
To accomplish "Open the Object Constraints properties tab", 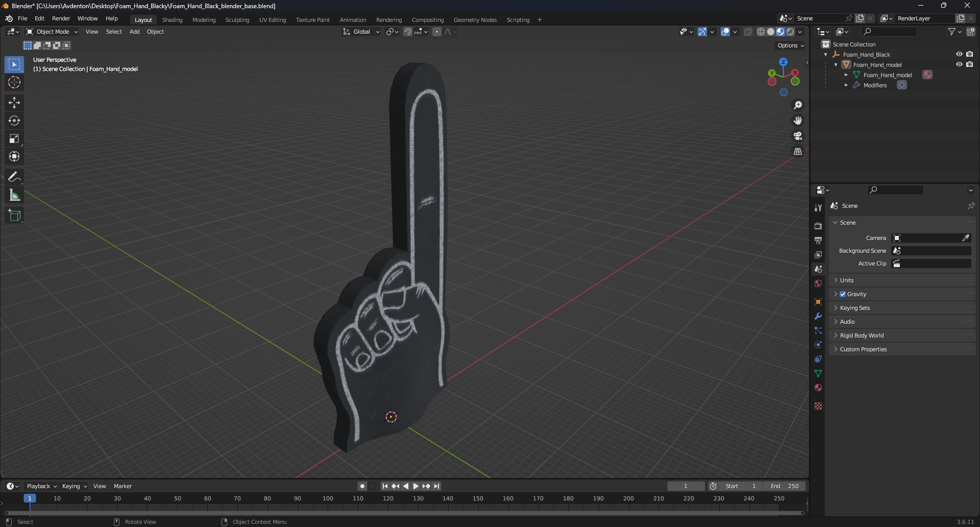I will point(818,359).
